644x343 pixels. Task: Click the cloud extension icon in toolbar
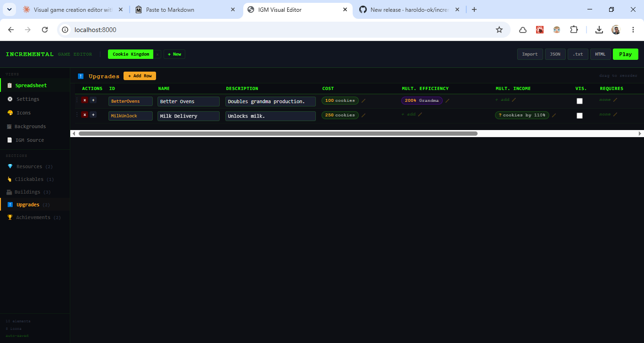tap(523, 30)
